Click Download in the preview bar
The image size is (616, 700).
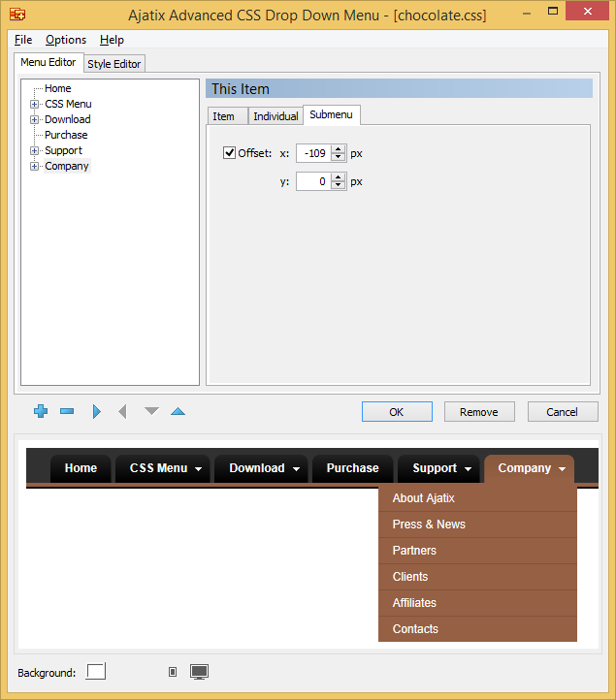(x=262, y=468)
